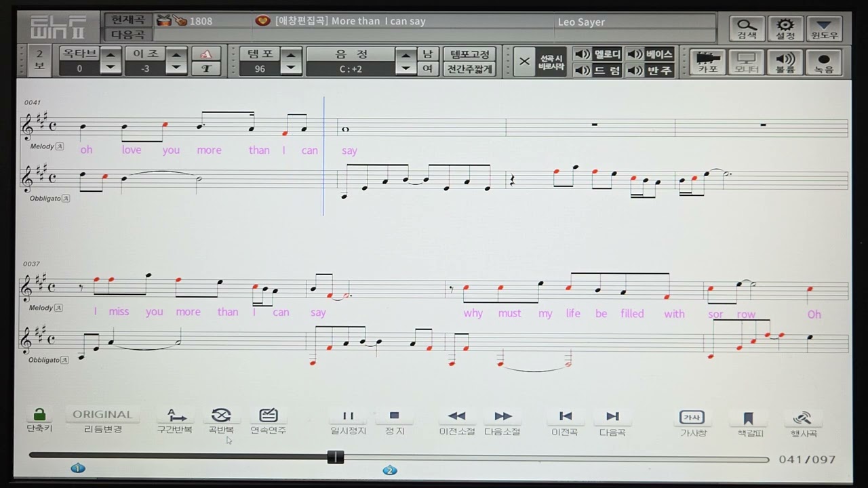Toggle the 멜로디 melody speaker

(x=582, y=54)
